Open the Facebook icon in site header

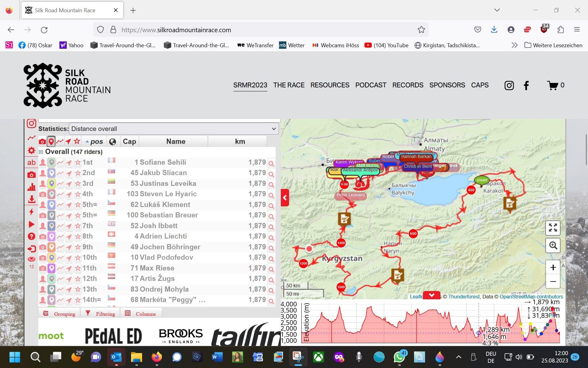point(526,85)
